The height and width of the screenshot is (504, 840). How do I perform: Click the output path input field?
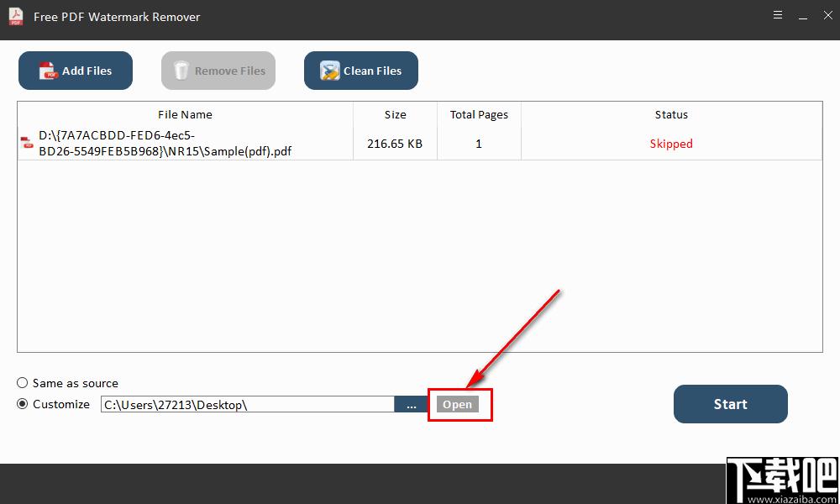tap(248, 404)
